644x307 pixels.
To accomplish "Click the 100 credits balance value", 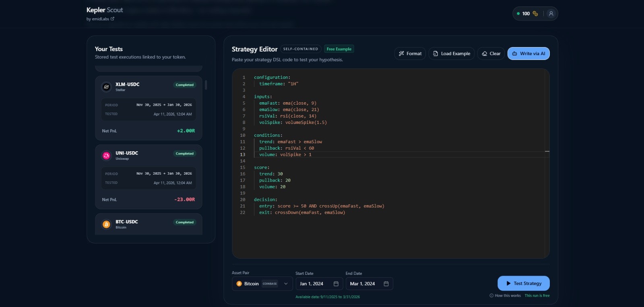I will pyautogui.click(x=526, y=14).
